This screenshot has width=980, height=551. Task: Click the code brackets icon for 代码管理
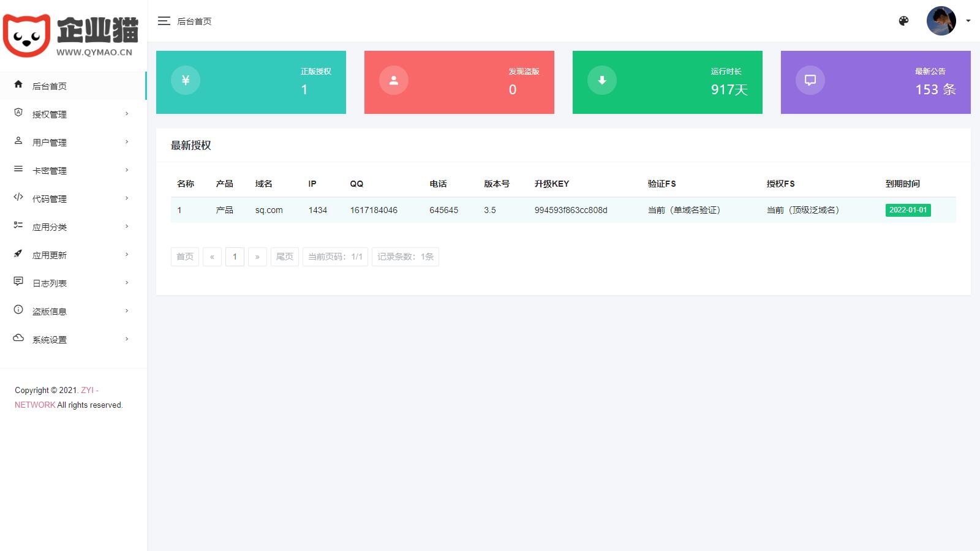click(x=18, y=197)
